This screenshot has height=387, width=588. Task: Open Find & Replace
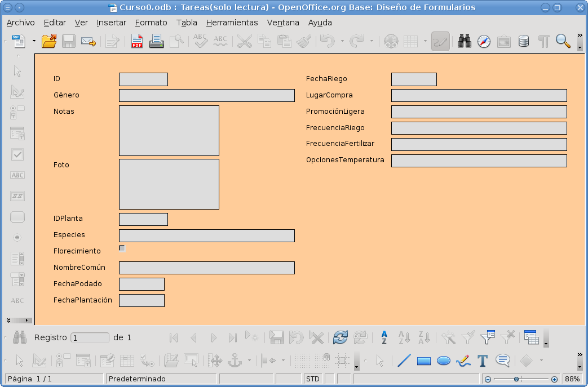[x=464, y=41]
